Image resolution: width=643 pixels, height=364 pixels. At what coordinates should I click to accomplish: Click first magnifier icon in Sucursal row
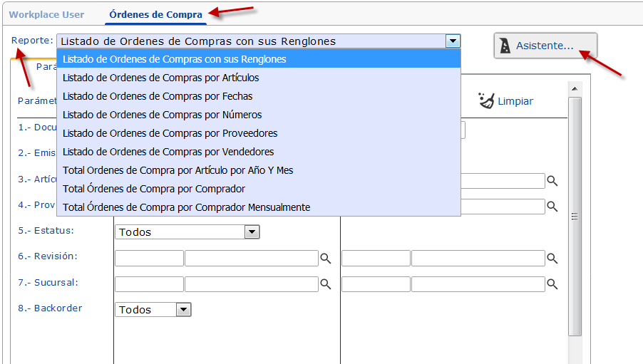pyautogui.click(x=325, y=284)
